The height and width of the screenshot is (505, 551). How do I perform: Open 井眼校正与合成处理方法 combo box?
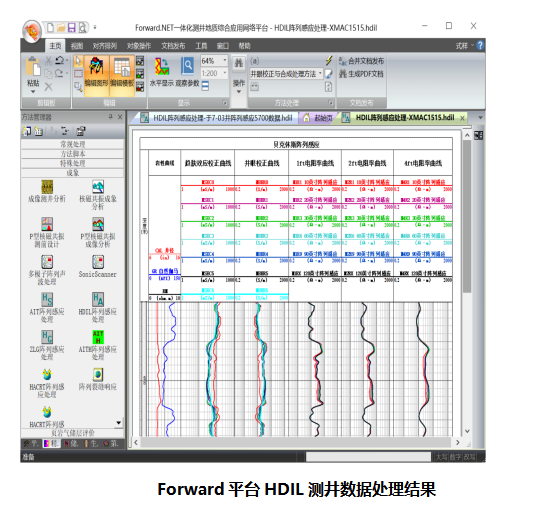click(286, 74)
